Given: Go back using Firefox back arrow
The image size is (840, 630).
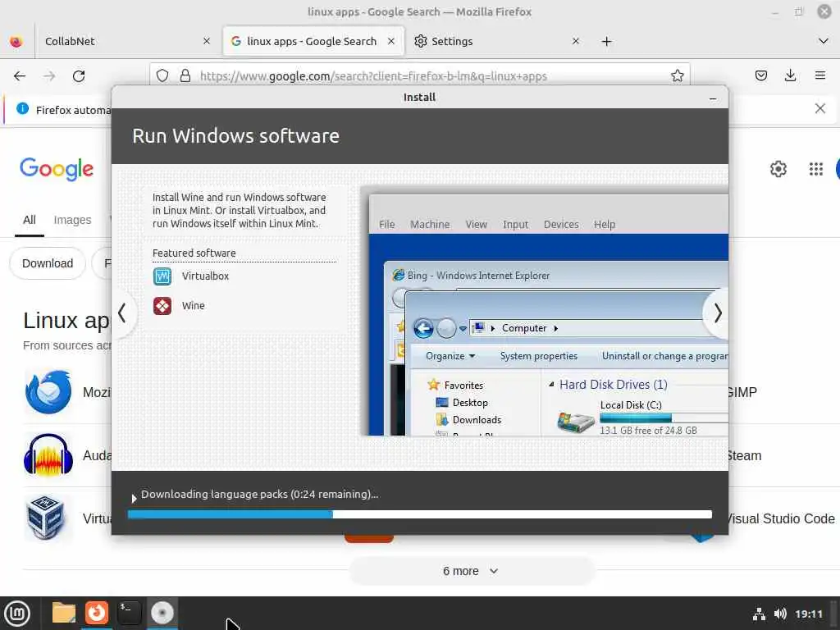Looking at the screenshot, I should 20,76.
